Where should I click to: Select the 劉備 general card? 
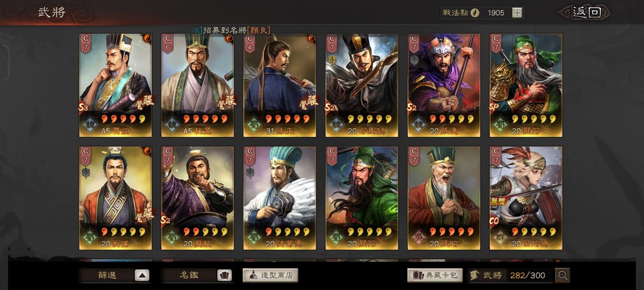pos(115,198)
